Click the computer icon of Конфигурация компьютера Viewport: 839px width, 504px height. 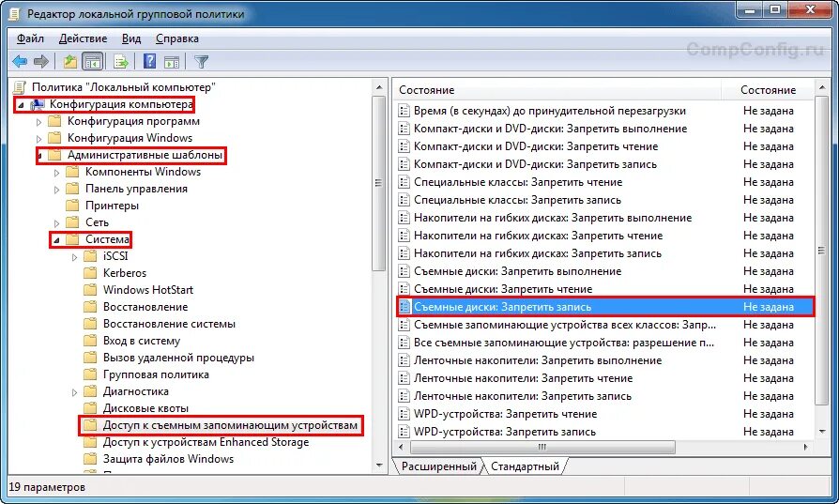37,104
